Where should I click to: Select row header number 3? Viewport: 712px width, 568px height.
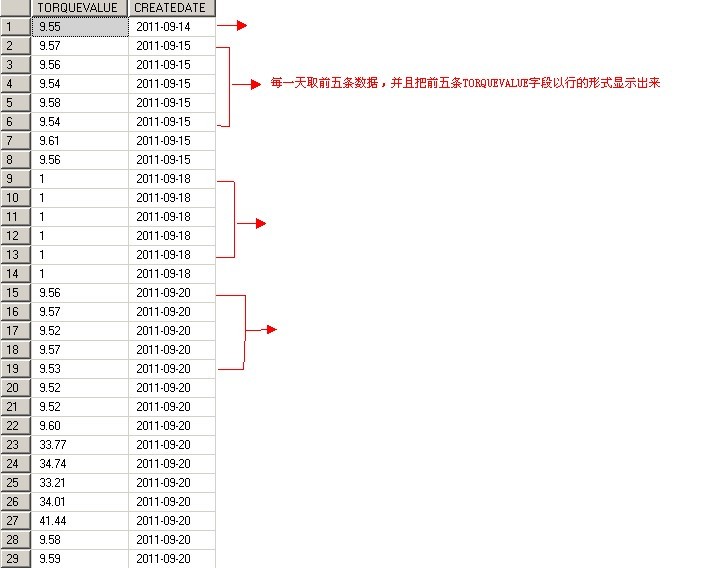[x=15, y=65]
